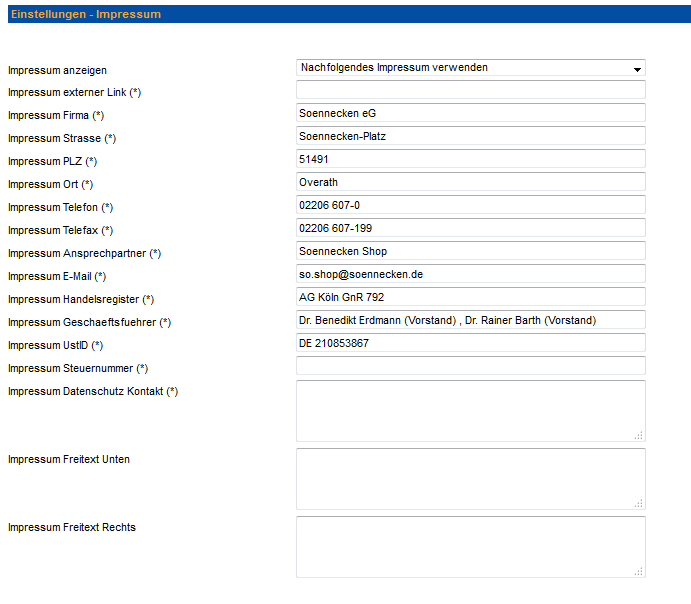The width and height of the screenshot is (691, 604).
Task: Select the Handelsregister field AG Köln GnR 792
Action: [471, 296]
